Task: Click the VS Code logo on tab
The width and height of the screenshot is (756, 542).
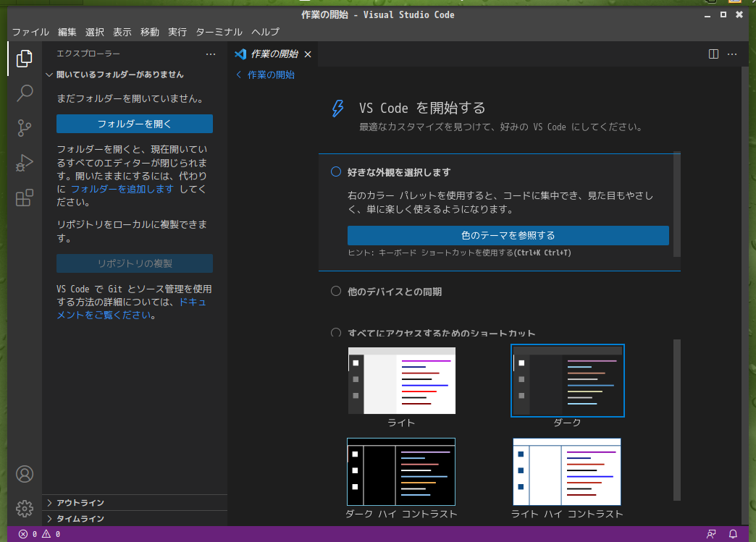Action: tap(240, 54)
